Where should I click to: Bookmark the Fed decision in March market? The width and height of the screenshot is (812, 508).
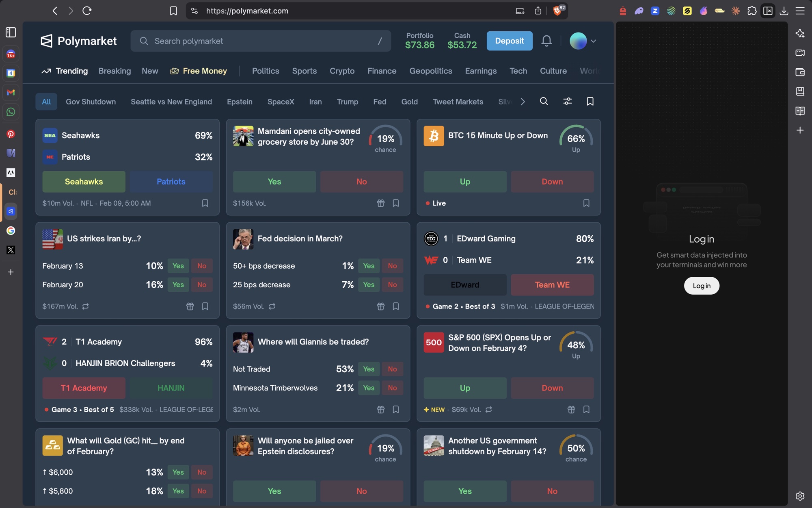coord(396,306)
